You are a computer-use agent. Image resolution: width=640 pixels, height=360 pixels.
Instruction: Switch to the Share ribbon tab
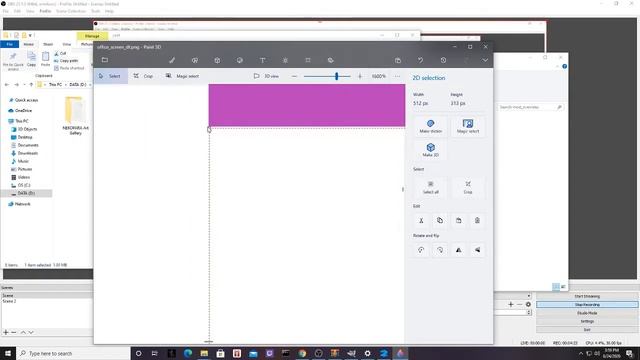(48, 44)
